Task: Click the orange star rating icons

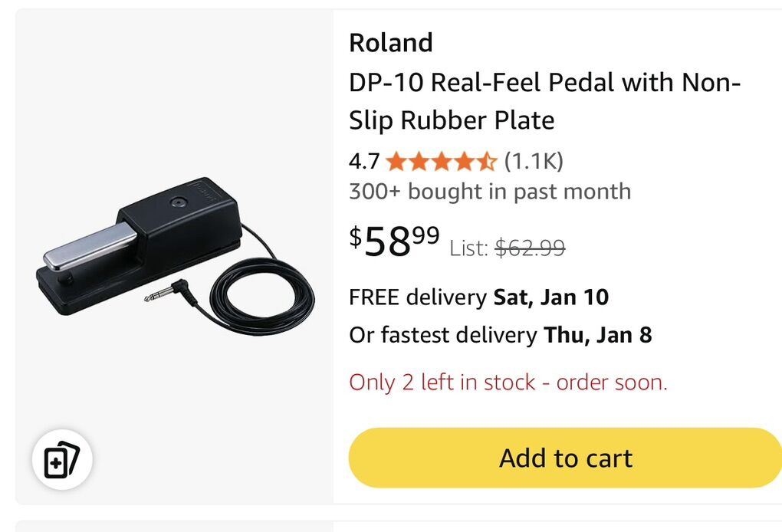Action: click(442, 161)
